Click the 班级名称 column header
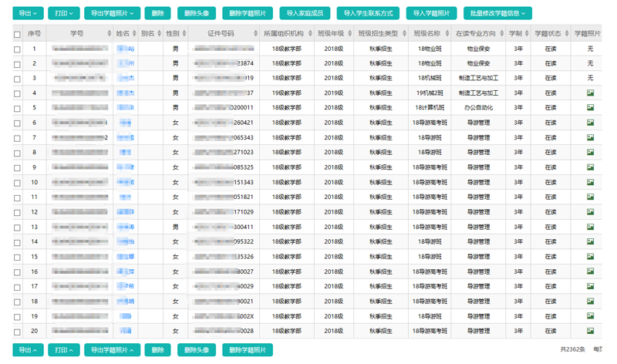Image resolution: width=617 pixels, height=364 pixels. pyautogui.click(x=427, y=34)
